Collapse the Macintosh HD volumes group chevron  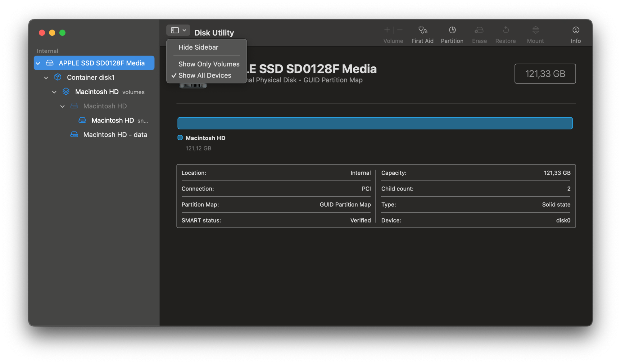[54, 92]
